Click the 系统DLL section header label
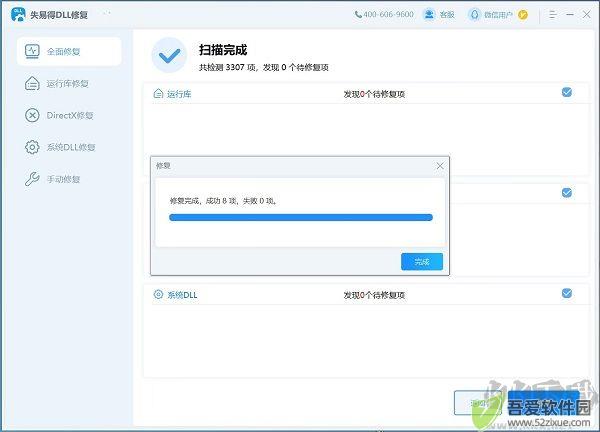 (182, 295)
